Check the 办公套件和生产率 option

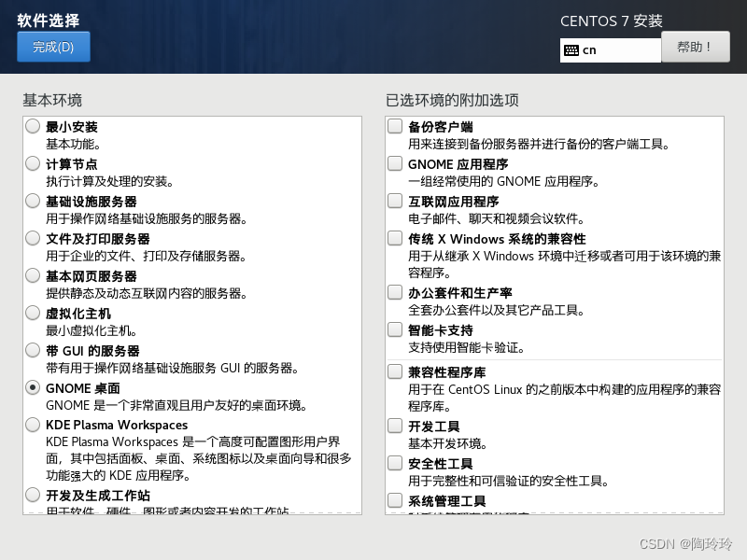(x=395, y=292)
